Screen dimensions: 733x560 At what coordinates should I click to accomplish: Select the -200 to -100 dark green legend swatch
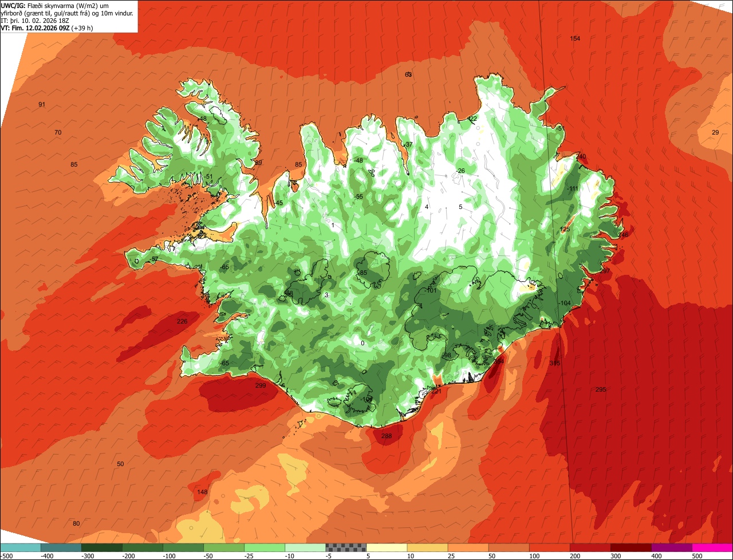click(x=142, y=547)
